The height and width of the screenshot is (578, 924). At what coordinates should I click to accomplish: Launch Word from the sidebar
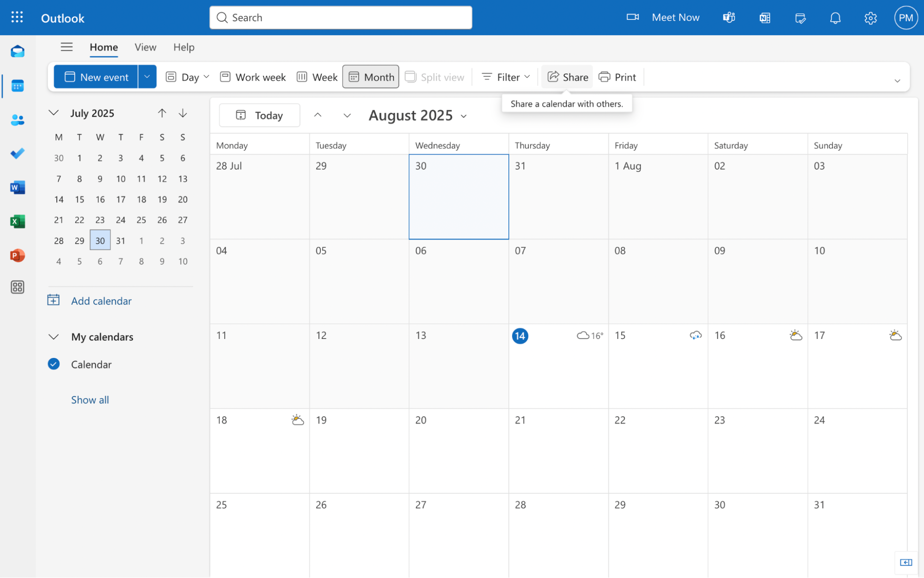(x=17, y=187)
